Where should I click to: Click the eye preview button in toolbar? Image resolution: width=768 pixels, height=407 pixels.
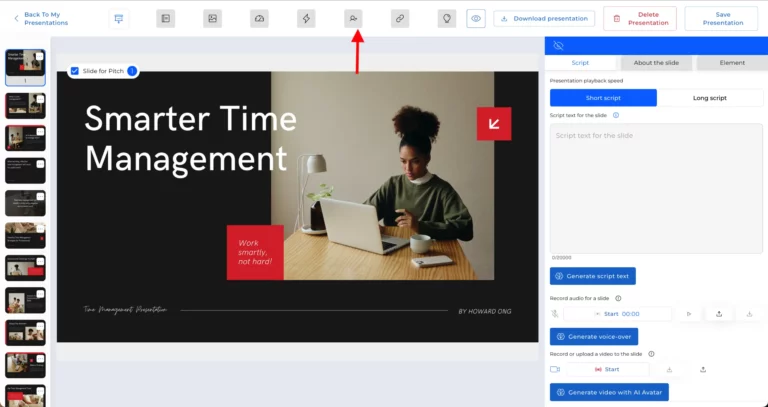point(476,18)
